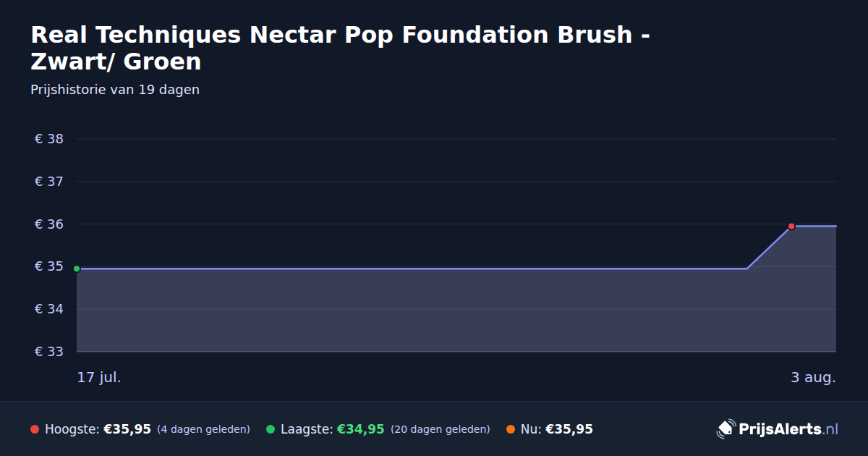Click the € 36 axis label
This screenshot has width=868, height=456.
point(49,224)
